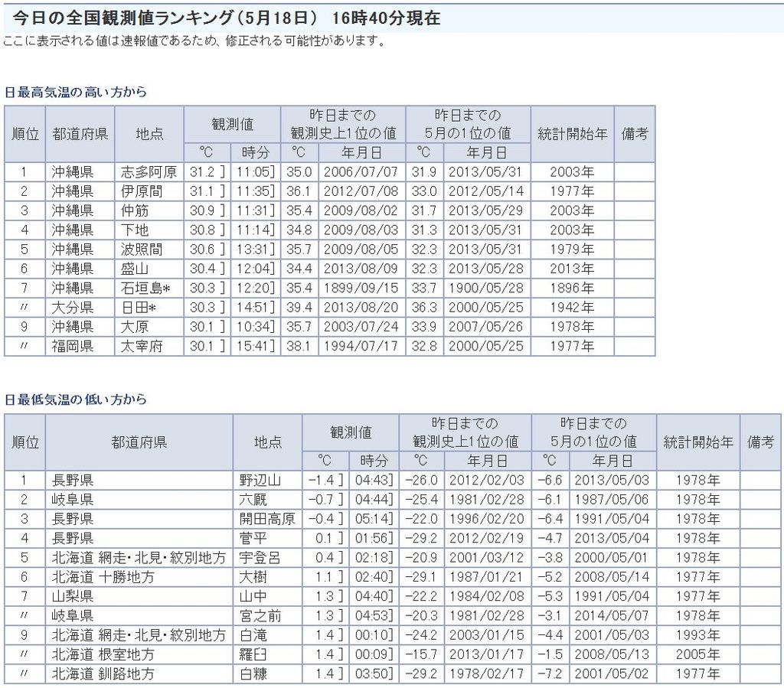
Task: Click the 宇登呂 location cell
Action: (260, 558)
